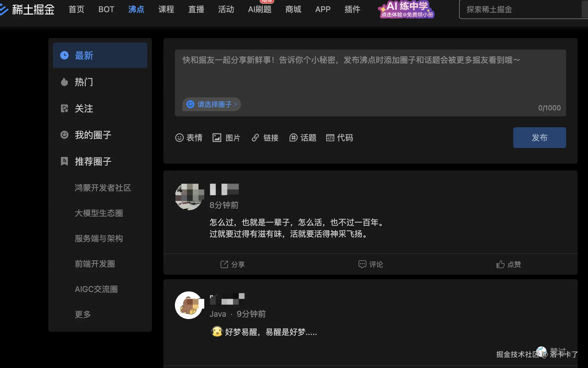Open username of the 9分钟前 Java post author

(227, 299)
